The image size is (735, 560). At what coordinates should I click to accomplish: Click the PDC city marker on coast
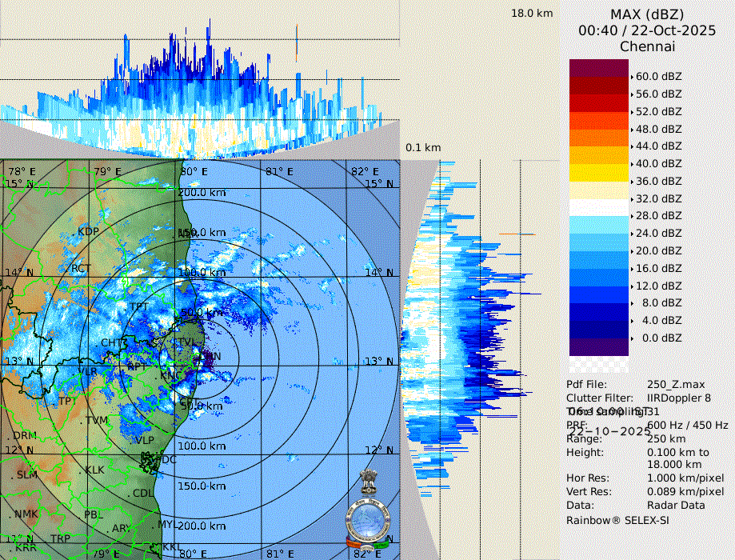[x=167, y=459]
